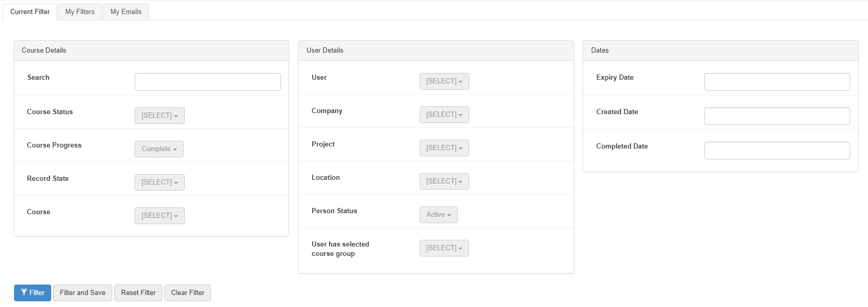
Task: Select the Current Filter tab
Action: [30, 12]
